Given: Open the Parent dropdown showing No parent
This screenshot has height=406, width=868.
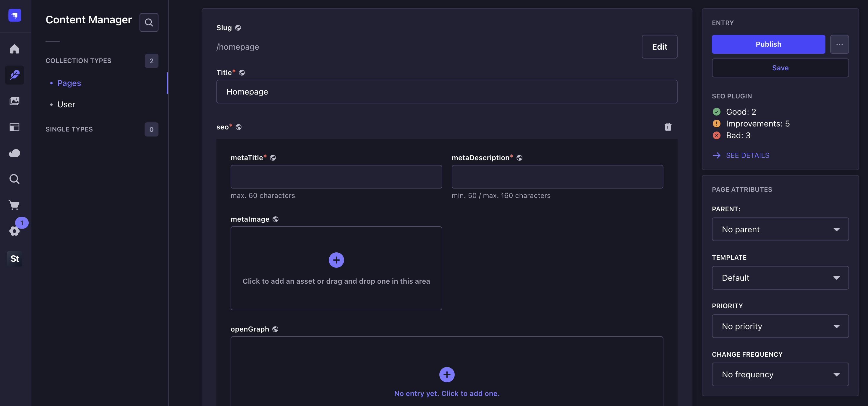Looking at the screenshot, I should 780,229.
